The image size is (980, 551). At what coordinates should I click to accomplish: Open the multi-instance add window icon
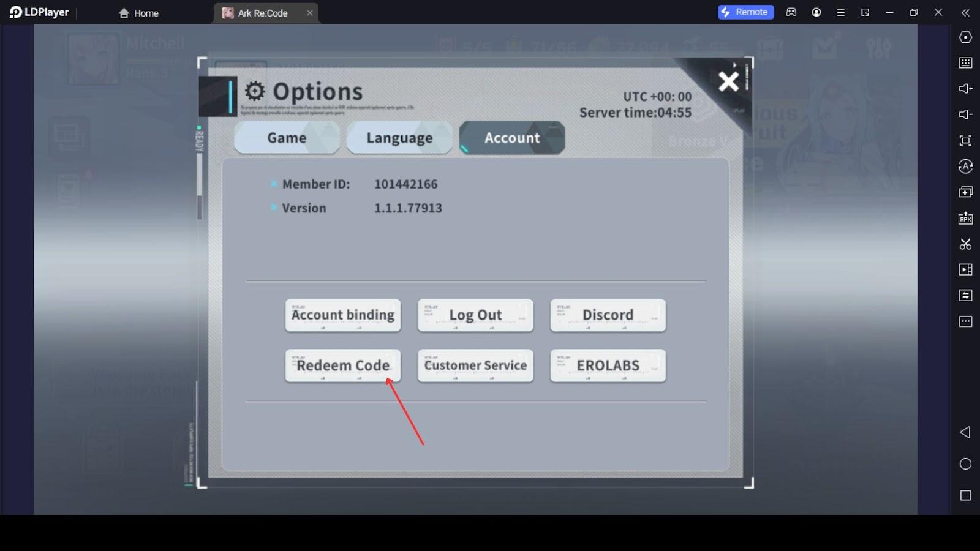click(x=965, y=192)
